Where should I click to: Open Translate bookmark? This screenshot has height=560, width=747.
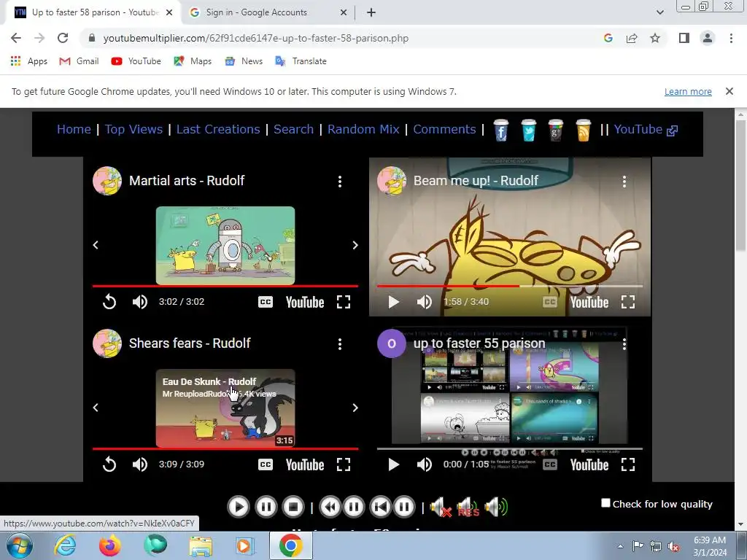[301, 61]
